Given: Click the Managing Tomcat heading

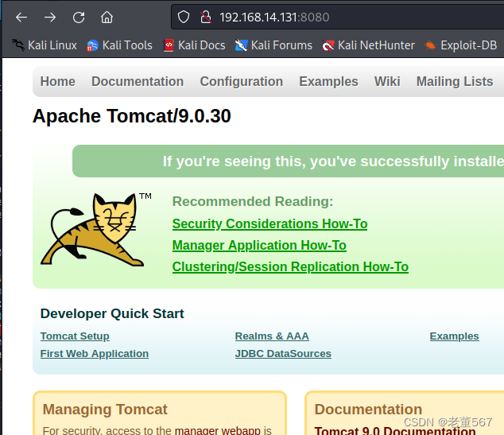Looking at the screenshot, I should 105,410.
